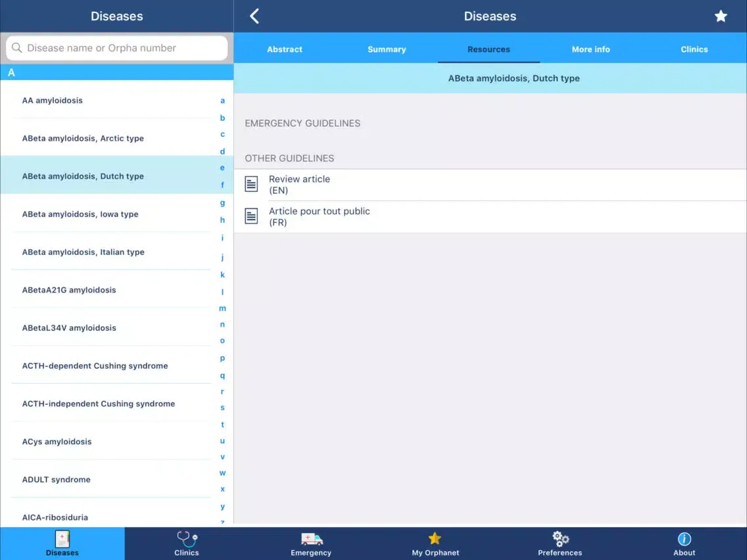747x560 pixels.
Task: Open the Review article (EN) link
Action: click(299, 184)
